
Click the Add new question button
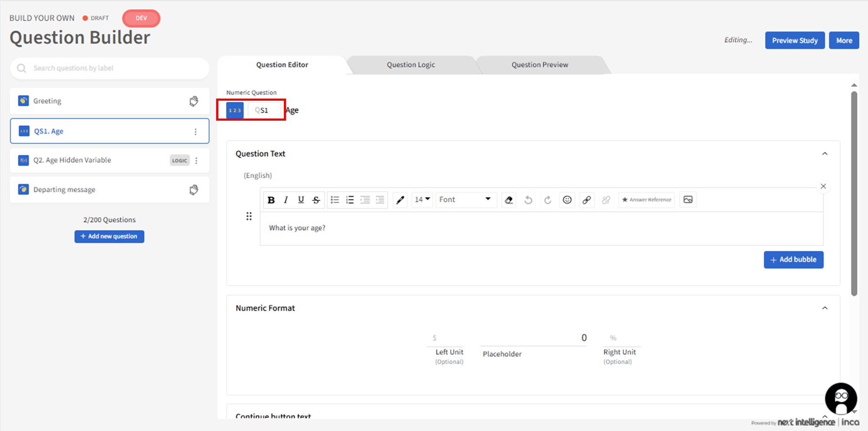(109, 237)
